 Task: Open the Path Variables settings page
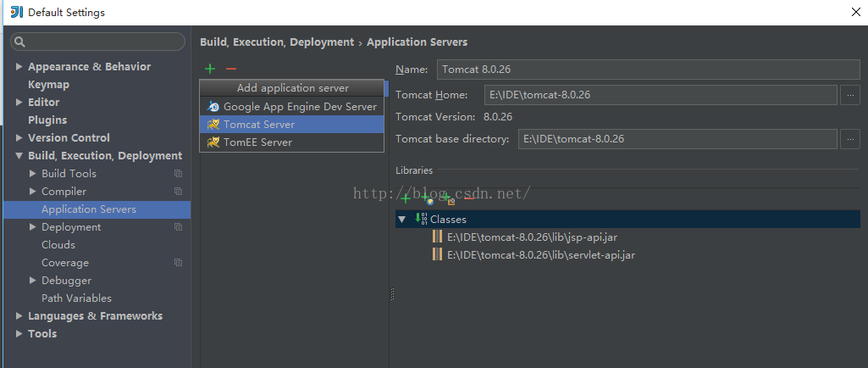[x=76, y=298]
